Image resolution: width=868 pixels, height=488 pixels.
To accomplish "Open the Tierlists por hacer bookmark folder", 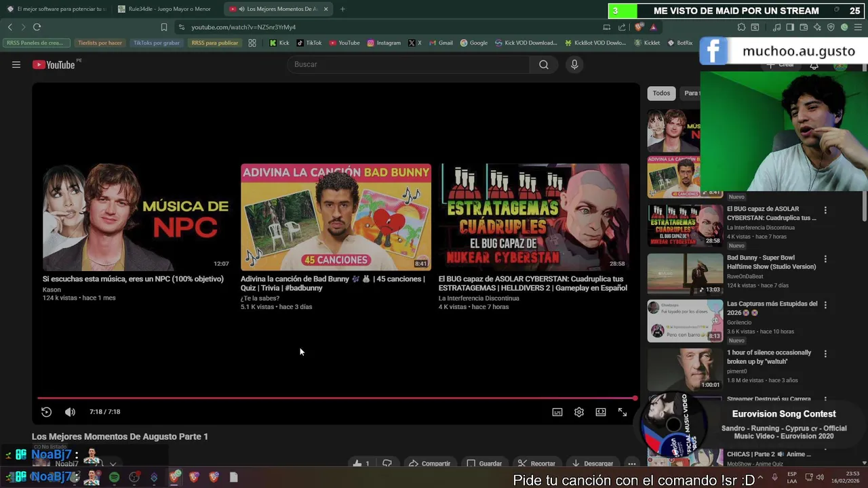I will pos(100,43).
